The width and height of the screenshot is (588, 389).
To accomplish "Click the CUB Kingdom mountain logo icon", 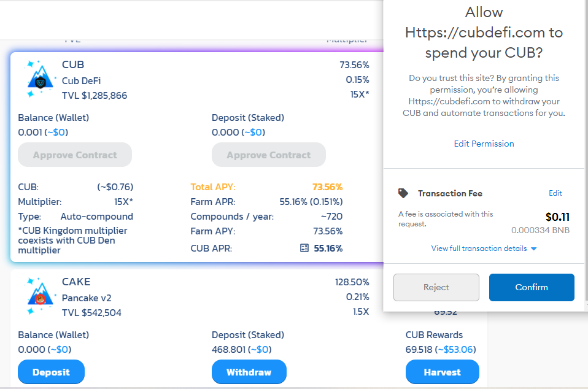I will click(x=40, y=79).
